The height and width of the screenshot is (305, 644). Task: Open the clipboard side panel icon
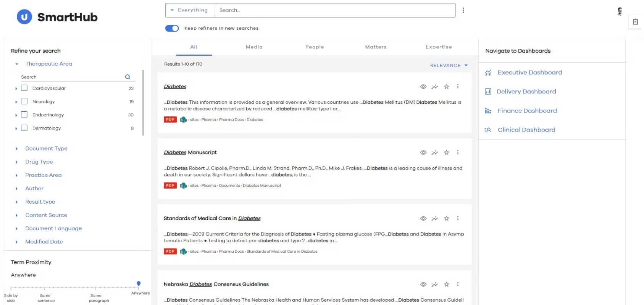point(635,22)
